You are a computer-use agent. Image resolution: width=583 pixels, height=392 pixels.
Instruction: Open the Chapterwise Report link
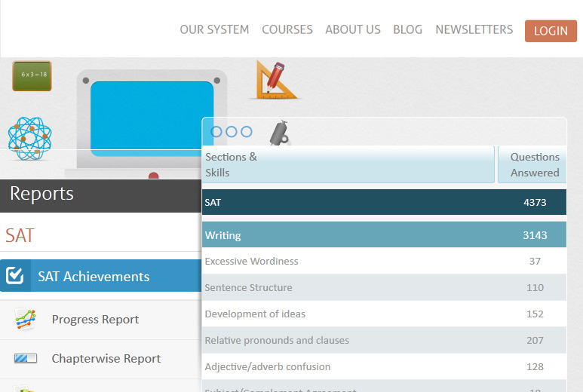106,359
